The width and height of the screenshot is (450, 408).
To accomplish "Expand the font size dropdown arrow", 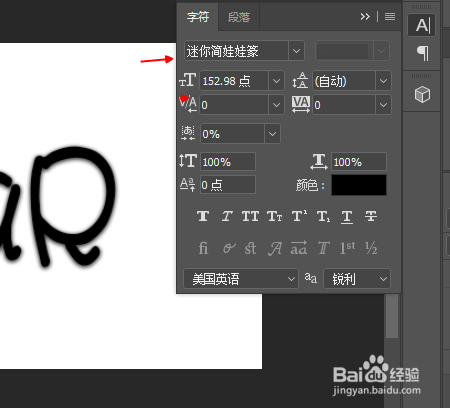I will (x=276, y=81).
